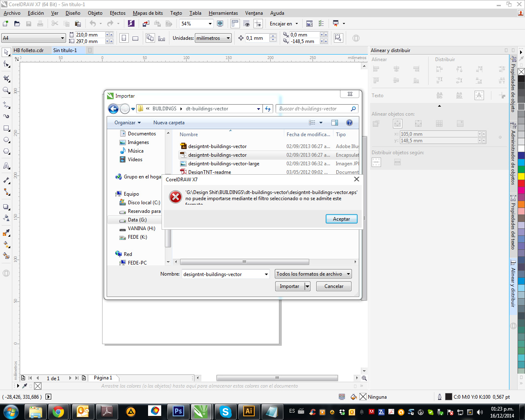525x420 pixels.
Task: Pick the red swatch in the color palette
Action: pyautogui.click(x=521, y=183)
